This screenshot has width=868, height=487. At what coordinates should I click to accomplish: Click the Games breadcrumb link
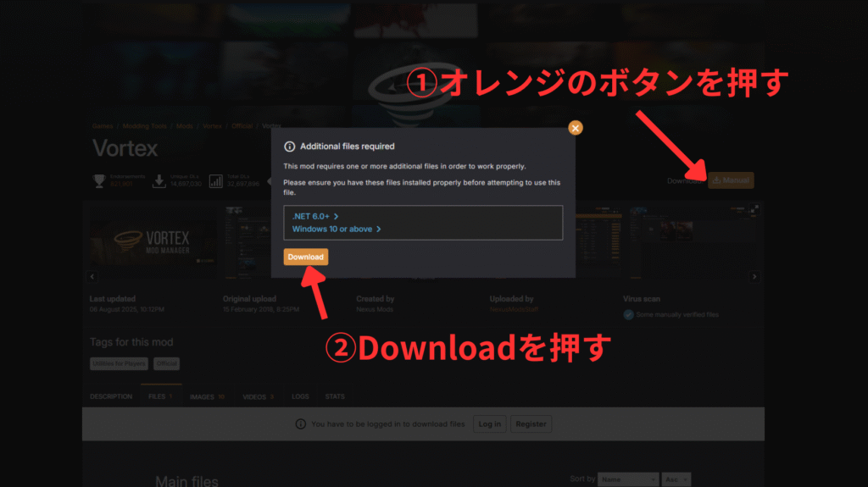pos(103,126)
